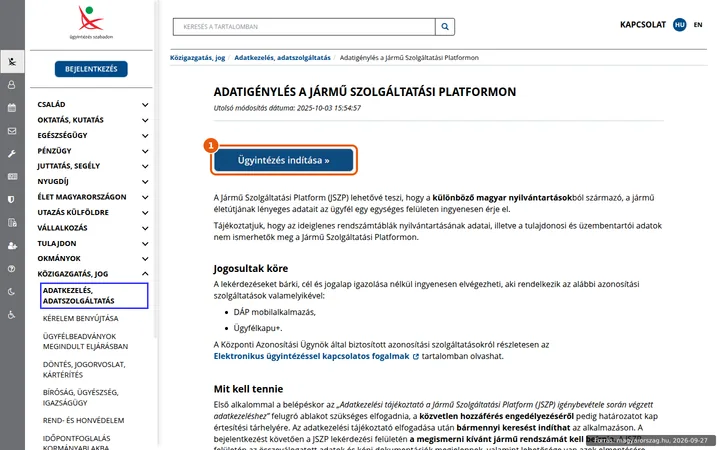Open the ID card icon in sidebar

12,176
